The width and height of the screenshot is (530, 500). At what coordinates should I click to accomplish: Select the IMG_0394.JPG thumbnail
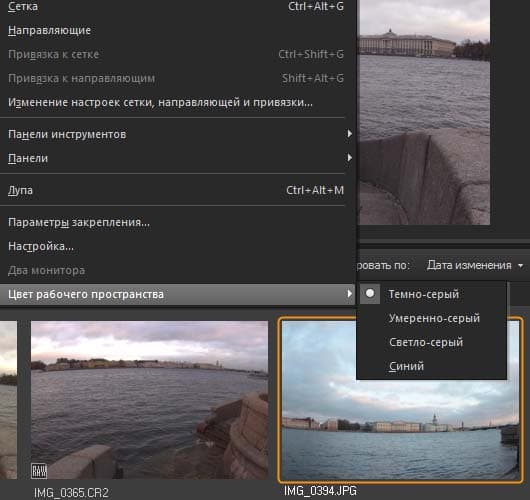click(x=400, y=400)
